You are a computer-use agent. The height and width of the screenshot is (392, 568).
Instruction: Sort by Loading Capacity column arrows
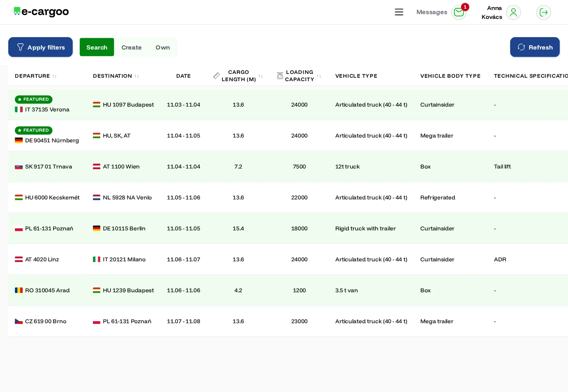pyautogui.click(x=319, y=76)
